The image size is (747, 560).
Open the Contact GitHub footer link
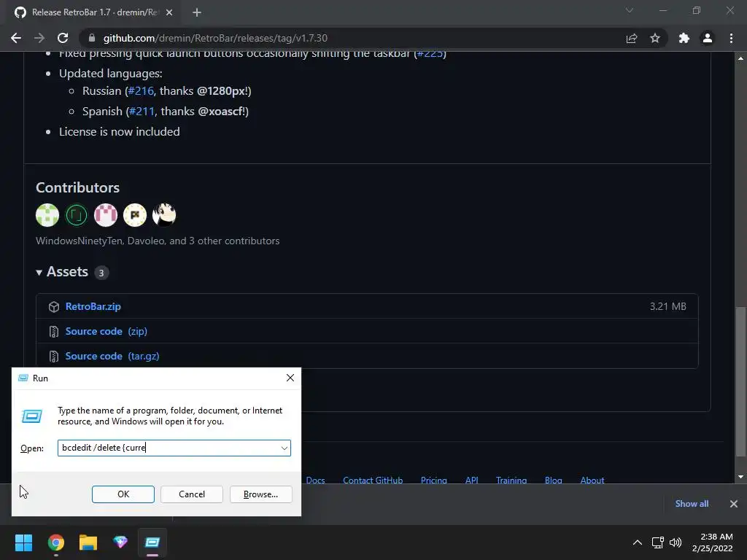373,480
